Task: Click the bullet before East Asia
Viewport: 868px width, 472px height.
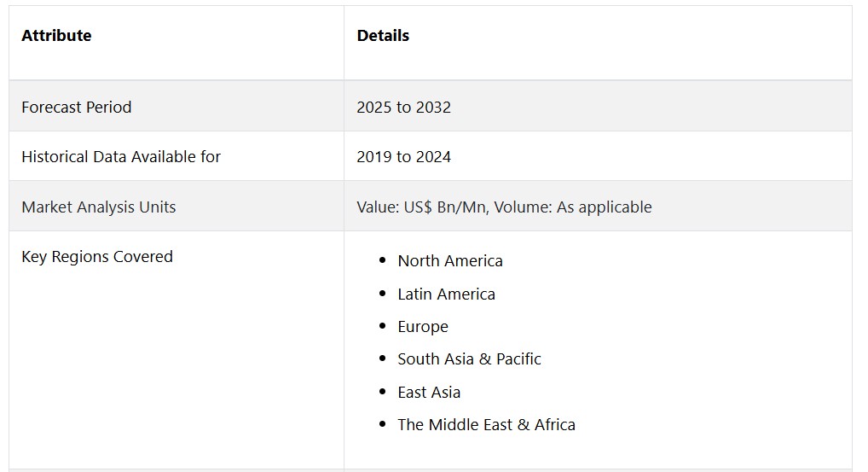Action: (x=383, y=392)
